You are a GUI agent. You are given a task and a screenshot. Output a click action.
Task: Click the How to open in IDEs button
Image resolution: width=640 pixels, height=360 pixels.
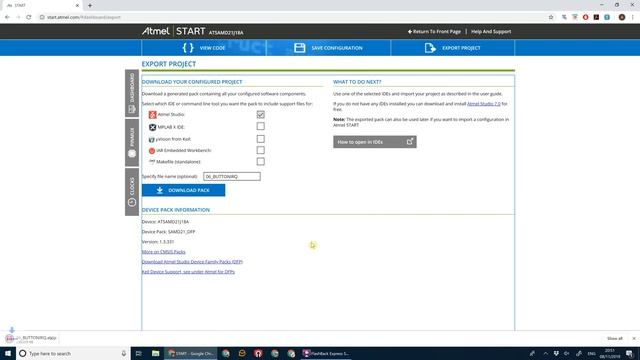[x=375, y=142]
